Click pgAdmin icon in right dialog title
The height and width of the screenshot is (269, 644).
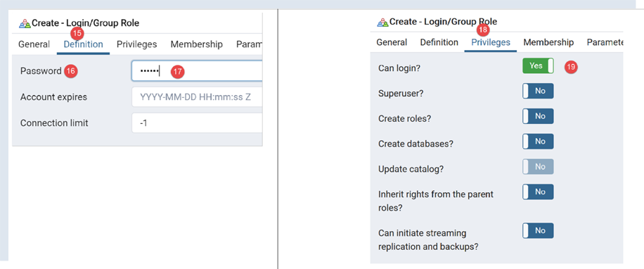pyautogui.click(x=382, y=22)
